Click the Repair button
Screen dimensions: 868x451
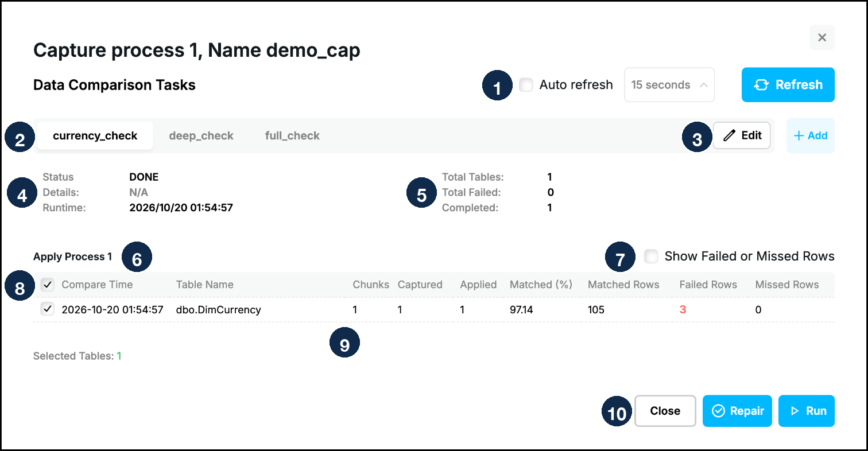(x=738, y=411)
